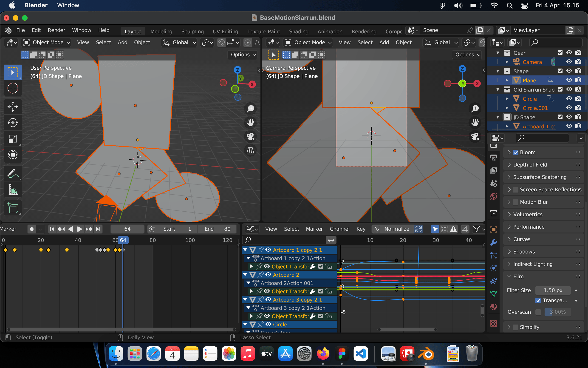Play the animation forward
The width and height of the screenshot is (588, 368).
tap(79, 229)
